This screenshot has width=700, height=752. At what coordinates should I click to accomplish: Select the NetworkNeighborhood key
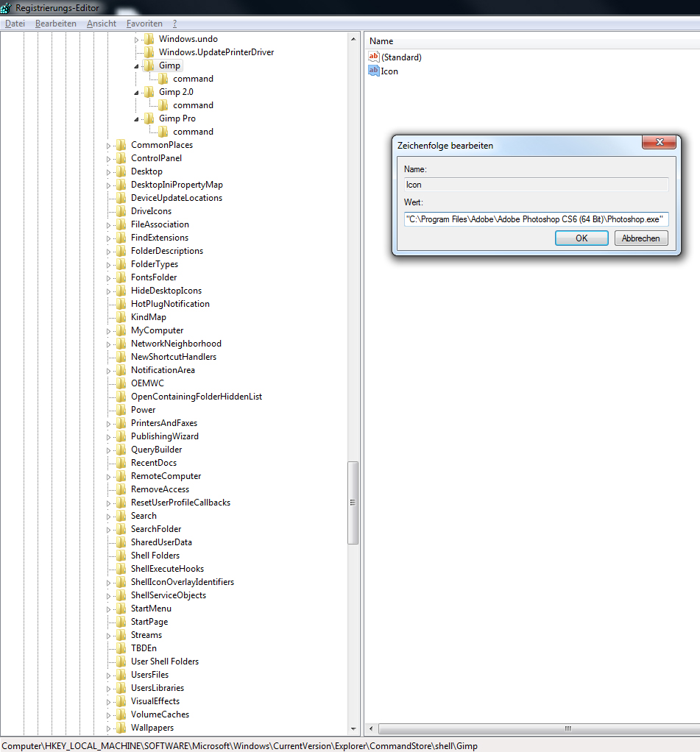click(x=176, y=344)
